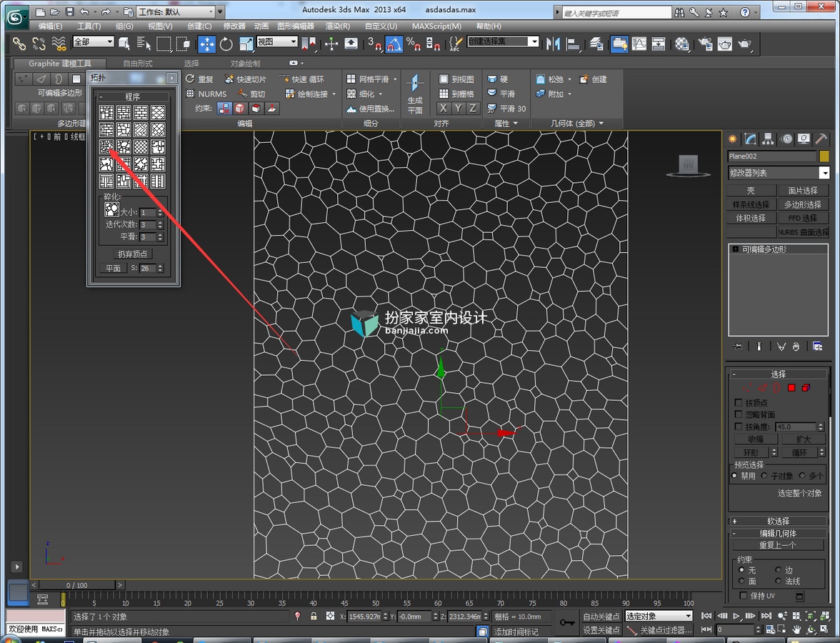Select the Move tool in main toolbar
This screenshot has width=840, height=643.
coord(207,44)
